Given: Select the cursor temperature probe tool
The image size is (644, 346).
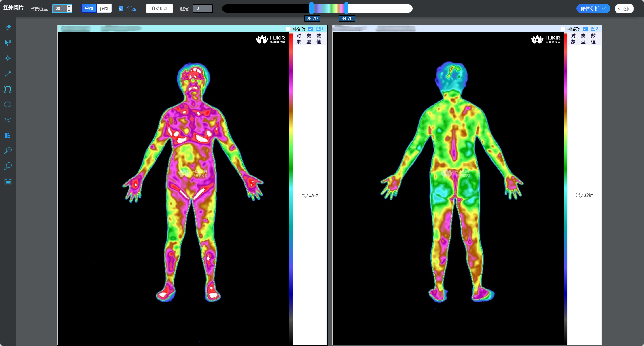Looking at the screenshot, I should click(x=8, y=42).
